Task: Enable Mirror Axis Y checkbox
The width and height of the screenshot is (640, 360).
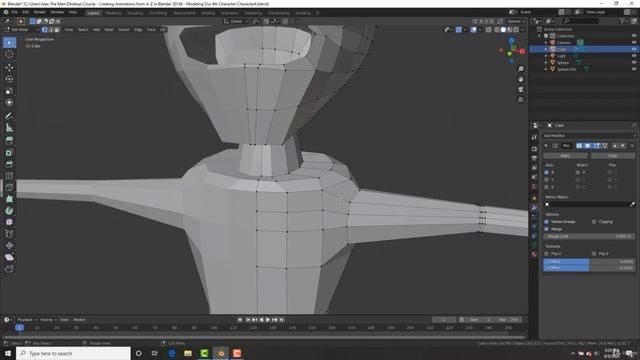Action: click(547, 180)
